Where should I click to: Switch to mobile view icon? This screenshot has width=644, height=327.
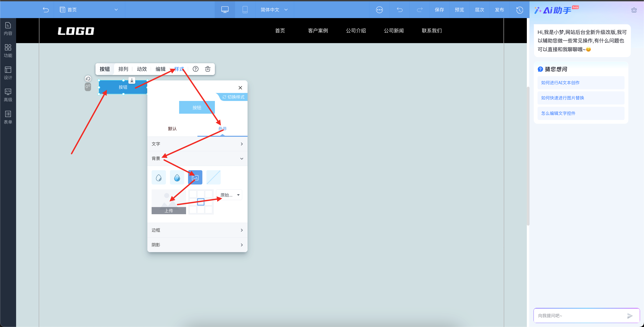pos(245,10)
